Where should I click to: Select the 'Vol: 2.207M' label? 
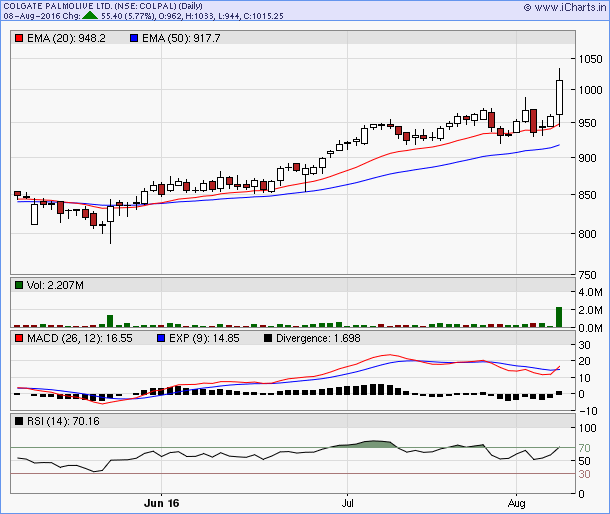[55, 285]
